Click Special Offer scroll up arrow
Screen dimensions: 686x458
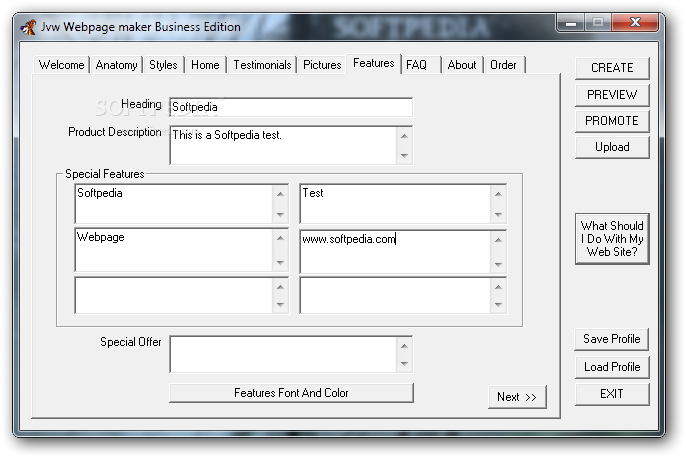[x=404, y=346]
